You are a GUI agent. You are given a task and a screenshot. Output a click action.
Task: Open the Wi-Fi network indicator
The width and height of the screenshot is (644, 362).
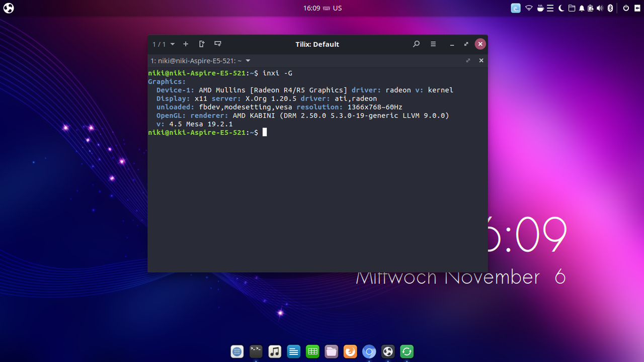click(529, 8)
